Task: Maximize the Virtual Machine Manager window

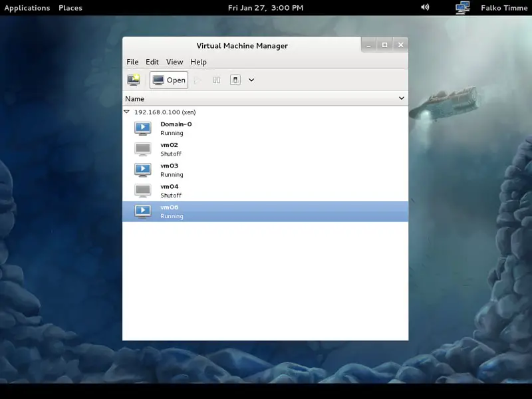Action: (x=384, y=45)
